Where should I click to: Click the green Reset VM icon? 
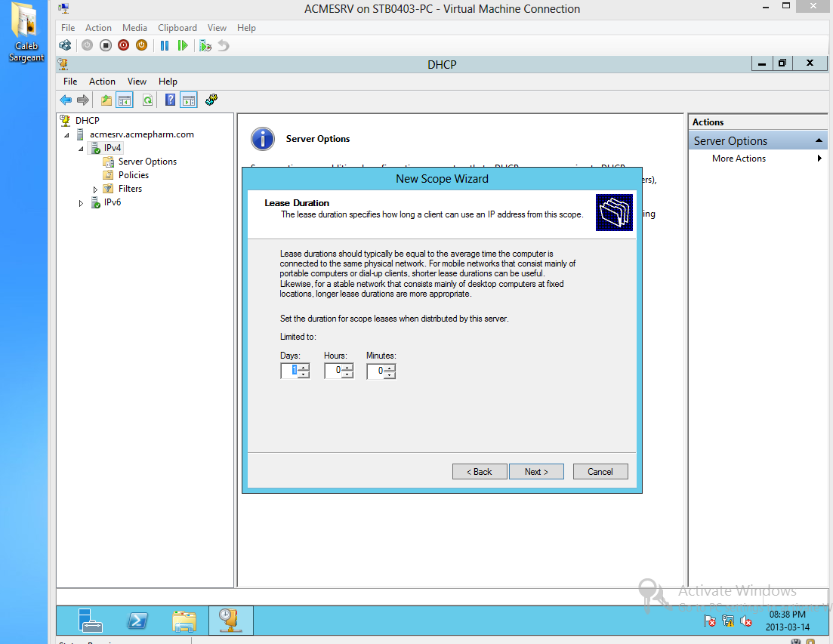click(x=183, y=45)
